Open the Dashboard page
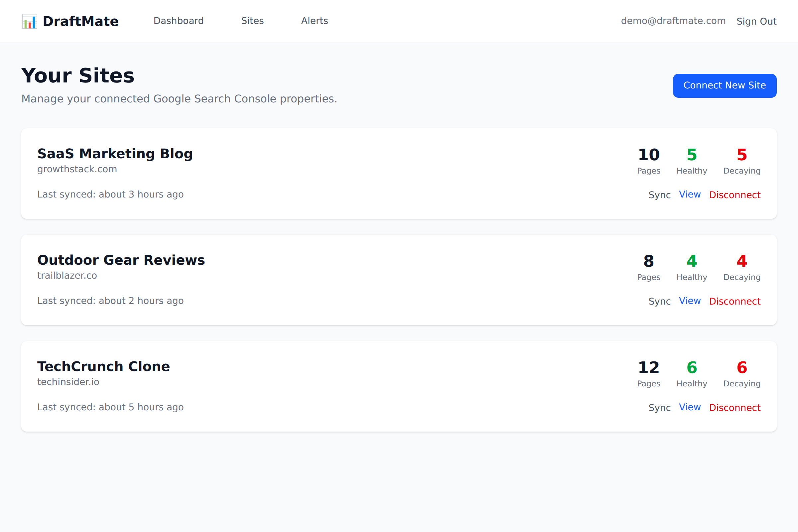Viewport: 798px width, 532px height. (178, 21)
